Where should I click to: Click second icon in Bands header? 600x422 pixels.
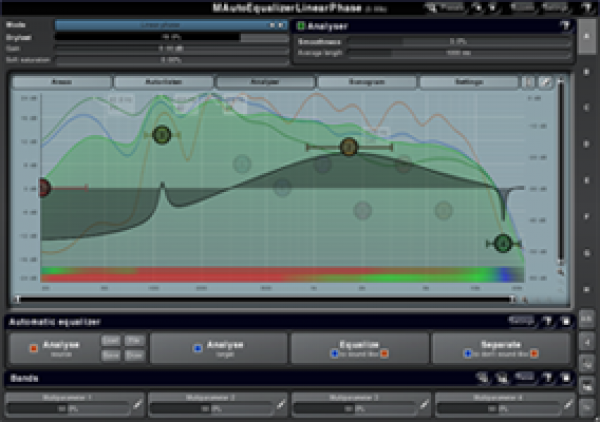(x=502, y=378)
